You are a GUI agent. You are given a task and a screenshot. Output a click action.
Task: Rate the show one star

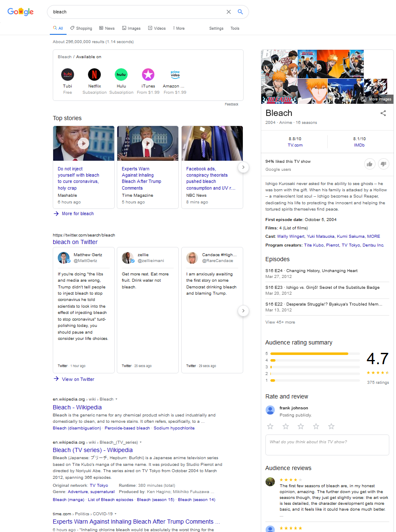coord(270,426)
